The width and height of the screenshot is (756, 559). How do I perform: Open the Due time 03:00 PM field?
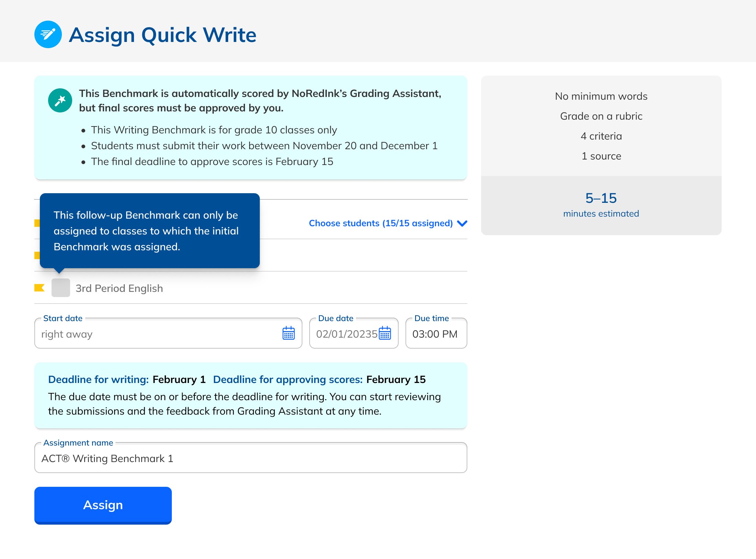point(436,334)
